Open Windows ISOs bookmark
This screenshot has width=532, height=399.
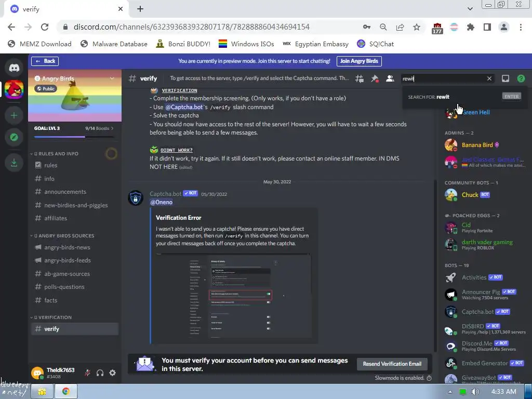point(246,44)
